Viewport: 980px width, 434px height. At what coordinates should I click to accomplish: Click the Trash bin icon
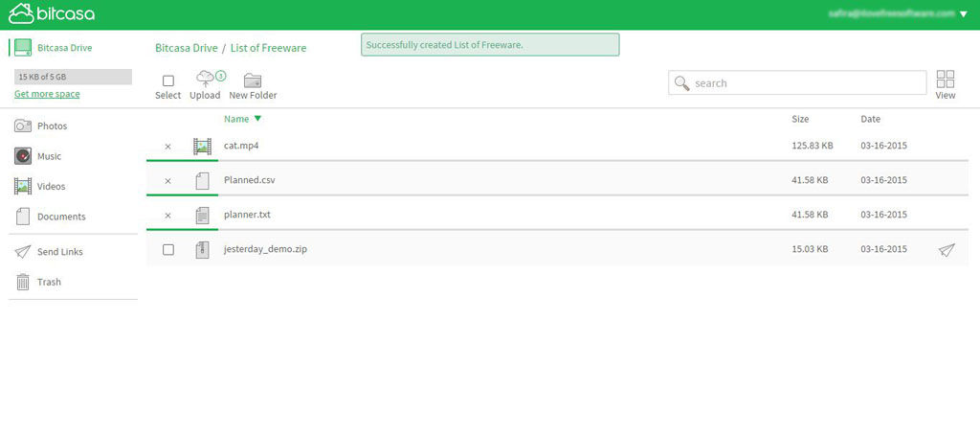pos(23,282)
